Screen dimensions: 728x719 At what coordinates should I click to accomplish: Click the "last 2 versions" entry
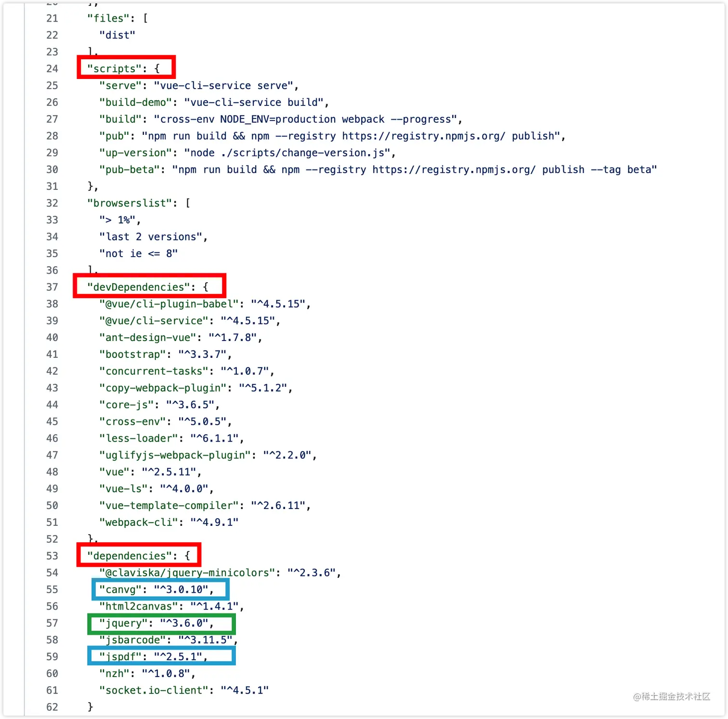click(153, 237)
